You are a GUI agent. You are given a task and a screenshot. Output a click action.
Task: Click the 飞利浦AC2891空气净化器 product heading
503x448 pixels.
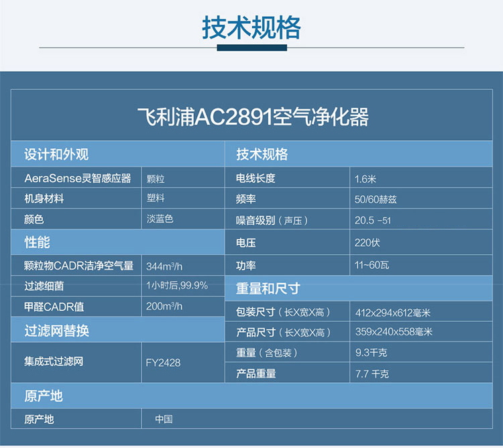click(251, 117)
